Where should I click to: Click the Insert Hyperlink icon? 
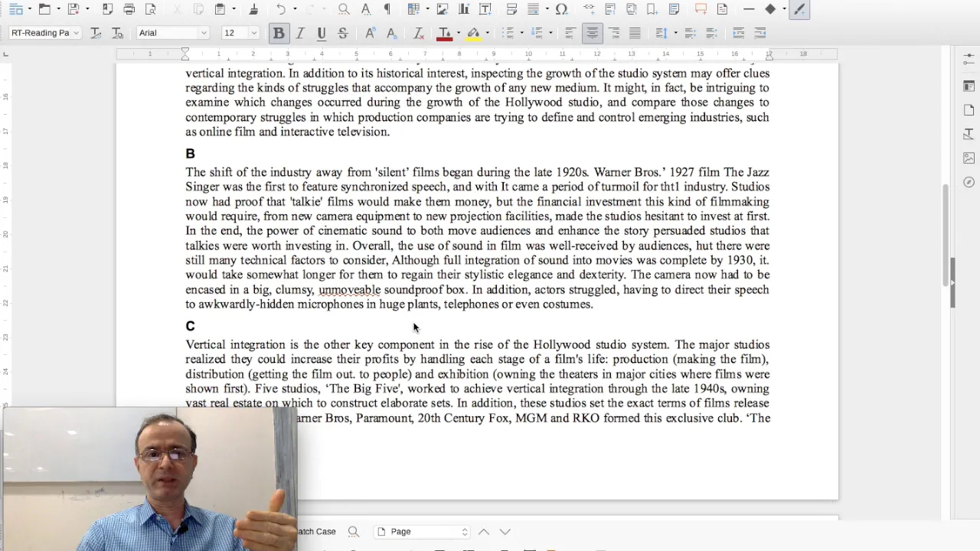pyautogui.click(x=589, y=9)
